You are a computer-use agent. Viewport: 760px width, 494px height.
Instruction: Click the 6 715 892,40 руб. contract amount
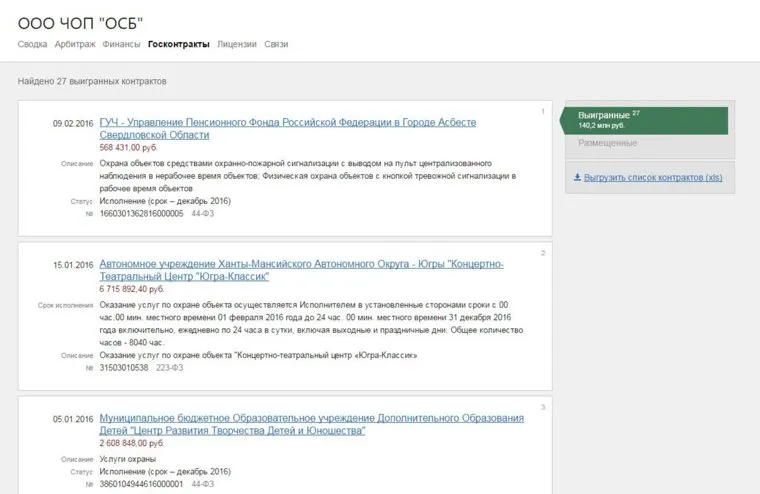(x=135, y=288)
